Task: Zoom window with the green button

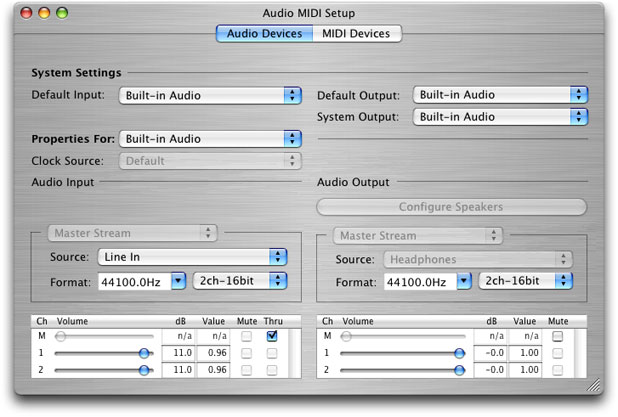Action: [x=62, y=13]
